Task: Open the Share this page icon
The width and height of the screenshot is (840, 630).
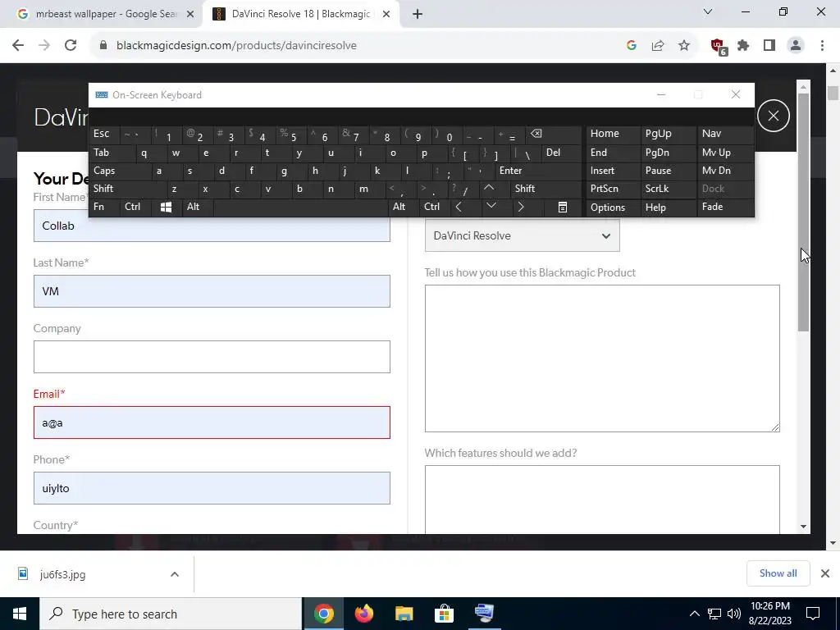Action: tap(658, 46)
